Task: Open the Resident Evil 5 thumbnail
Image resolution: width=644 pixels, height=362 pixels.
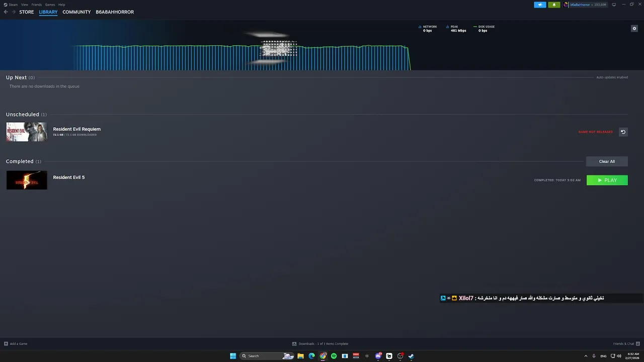Action: (27, 180)
